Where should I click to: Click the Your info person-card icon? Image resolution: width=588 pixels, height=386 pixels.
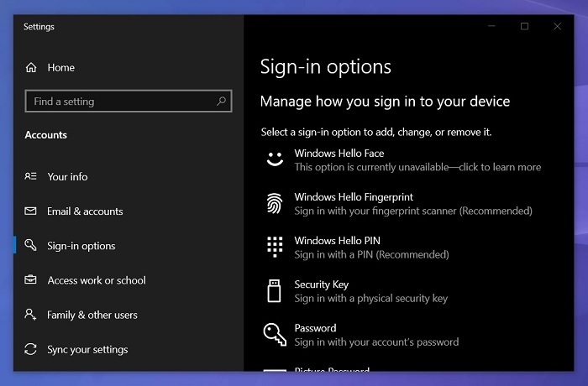[x=30, y=176]
